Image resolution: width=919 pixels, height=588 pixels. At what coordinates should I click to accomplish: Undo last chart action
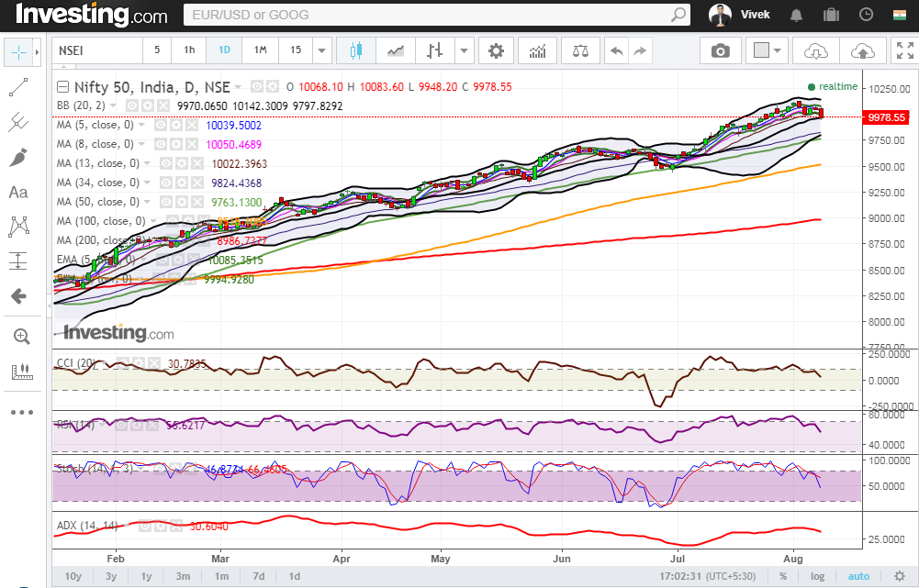(x=616, y=51)
